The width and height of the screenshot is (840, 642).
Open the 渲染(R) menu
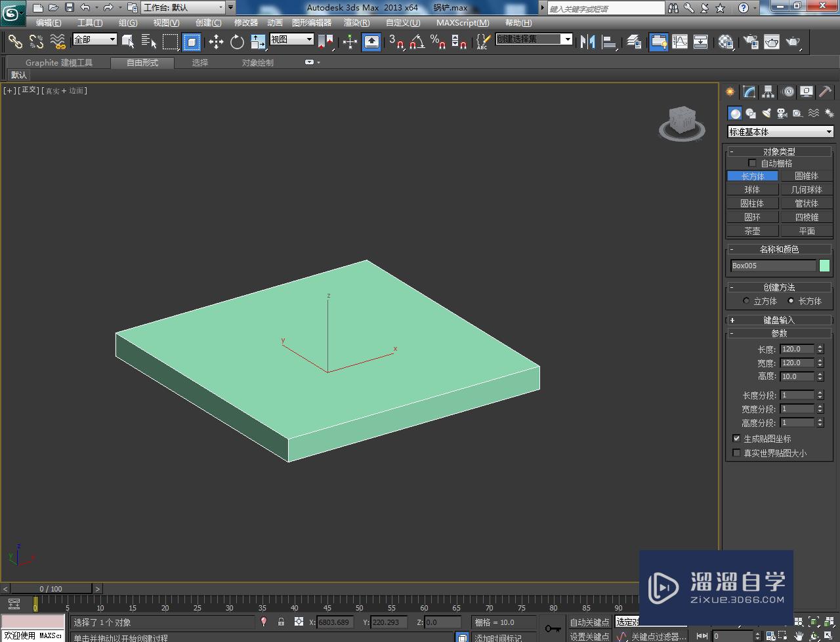(357, 23)
